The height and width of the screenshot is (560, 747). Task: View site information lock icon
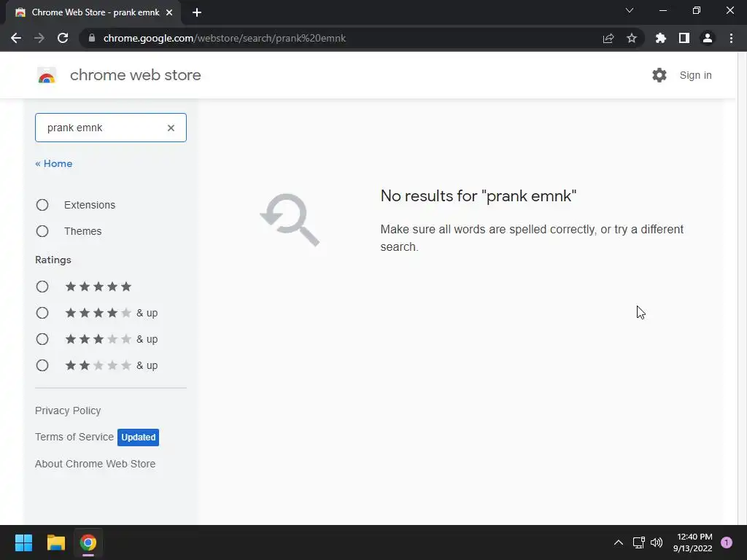click(92, 38)
